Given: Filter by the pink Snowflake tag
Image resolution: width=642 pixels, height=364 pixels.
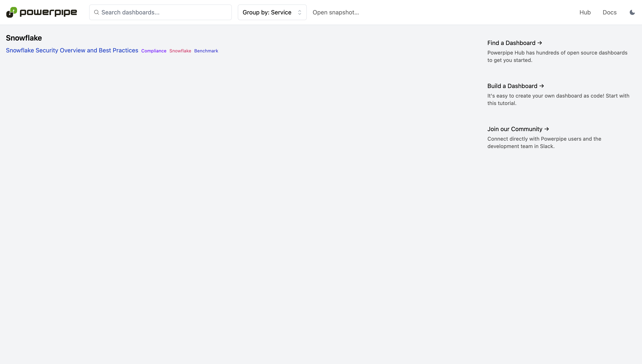Looking at the screenshot, I should [x=180, y=51].
